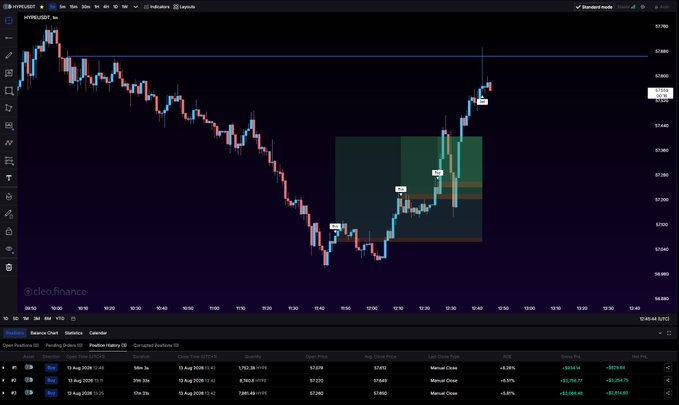679x405 pixels.
Task: Expand the timeframe dropdown chevron
Action: pyautogui.click(x=136, y=7)
